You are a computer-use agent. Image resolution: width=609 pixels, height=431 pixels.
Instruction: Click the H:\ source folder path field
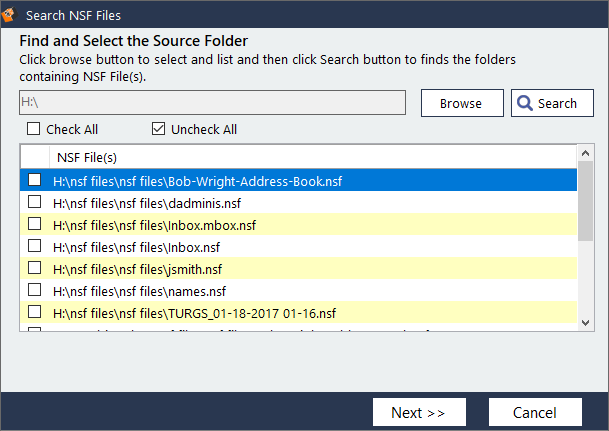pyautogui.click(x=212, y=103)
